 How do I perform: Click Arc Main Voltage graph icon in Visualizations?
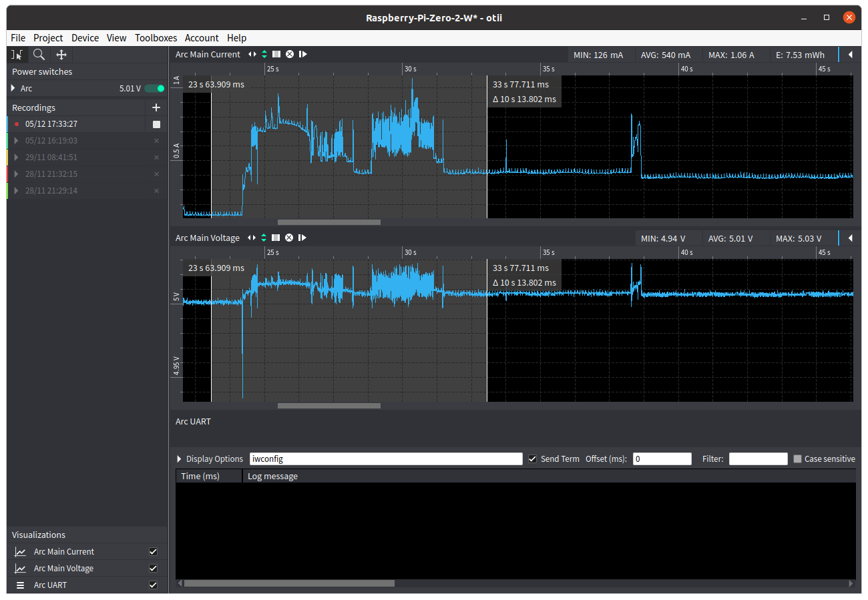coord(21,569)
